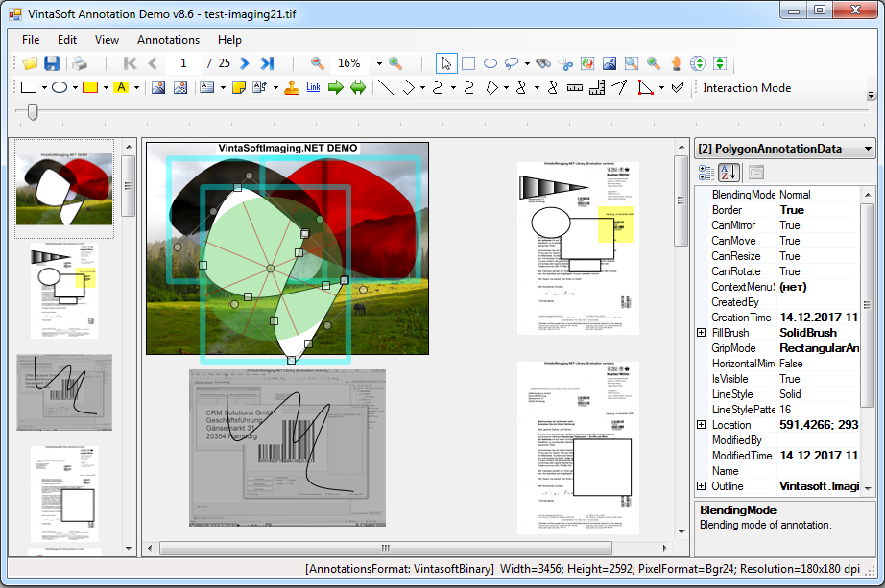Select the CanRotate property row

pyautogui.click(x=784, y=271)
